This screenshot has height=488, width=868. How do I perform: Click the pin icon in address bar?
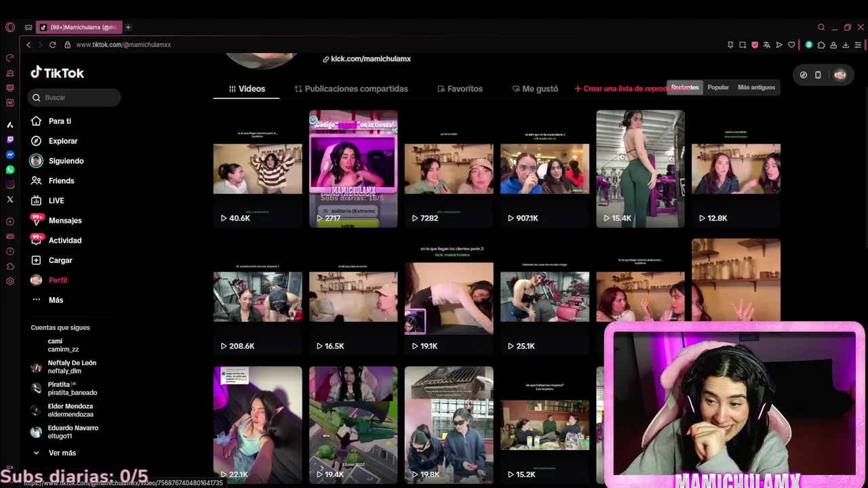pyautogui.click(x=730, y=45)
